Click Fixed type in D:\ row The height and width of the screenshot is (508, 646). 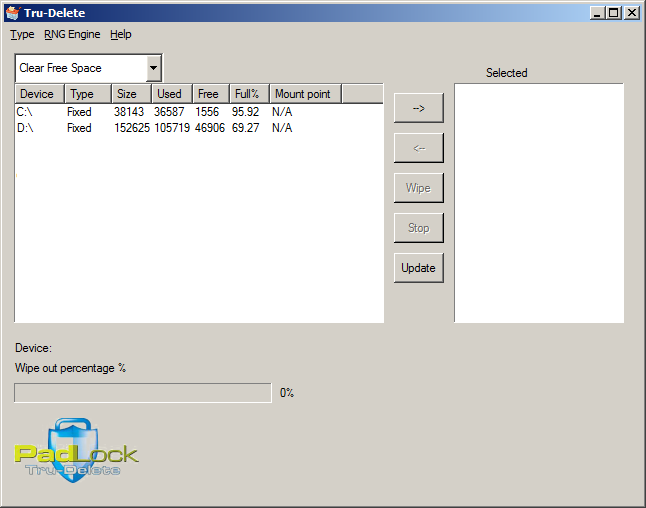(x=79, y=128)
